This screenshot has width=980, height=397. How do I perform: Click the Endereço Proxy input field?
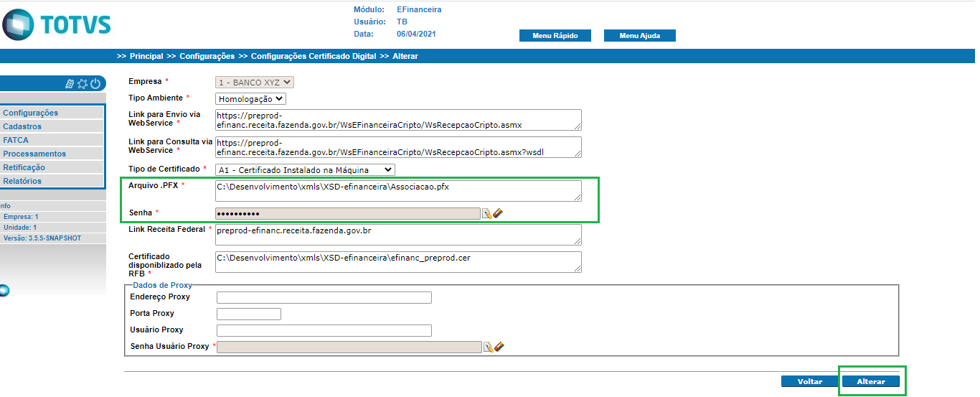click(x=324, y=298)
